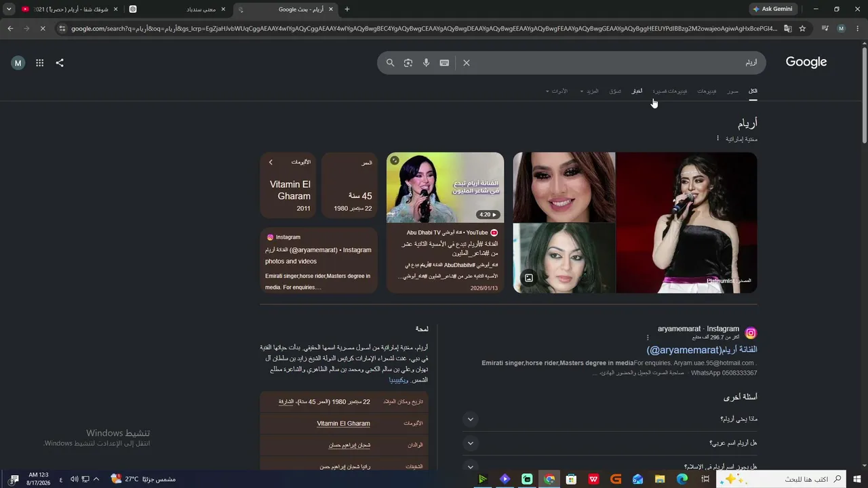868x488 pixels.
Task: Open the فيديوهات قصيرة short videos tab
Action: [670, 91]
